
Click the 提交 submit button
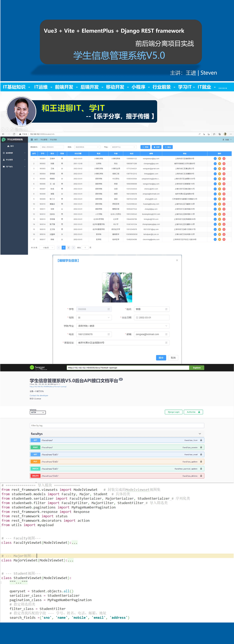pos(161,358)
